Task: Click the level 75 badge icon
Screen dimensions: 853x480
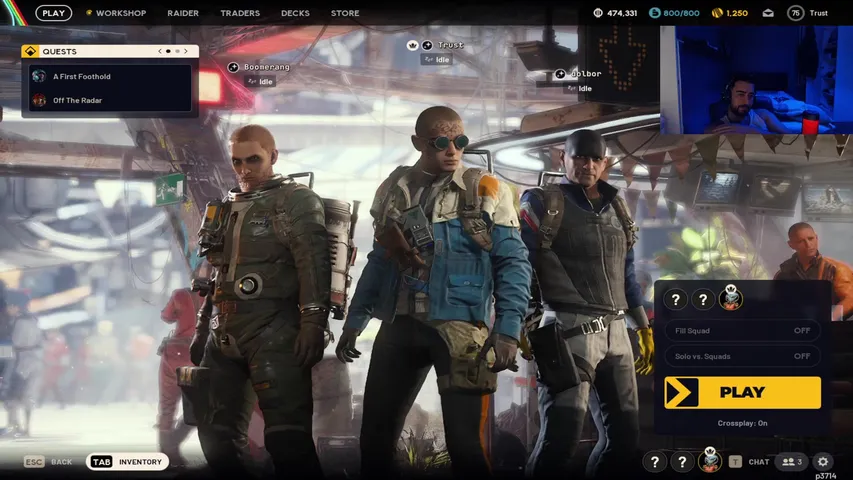Action: point(795,13)
